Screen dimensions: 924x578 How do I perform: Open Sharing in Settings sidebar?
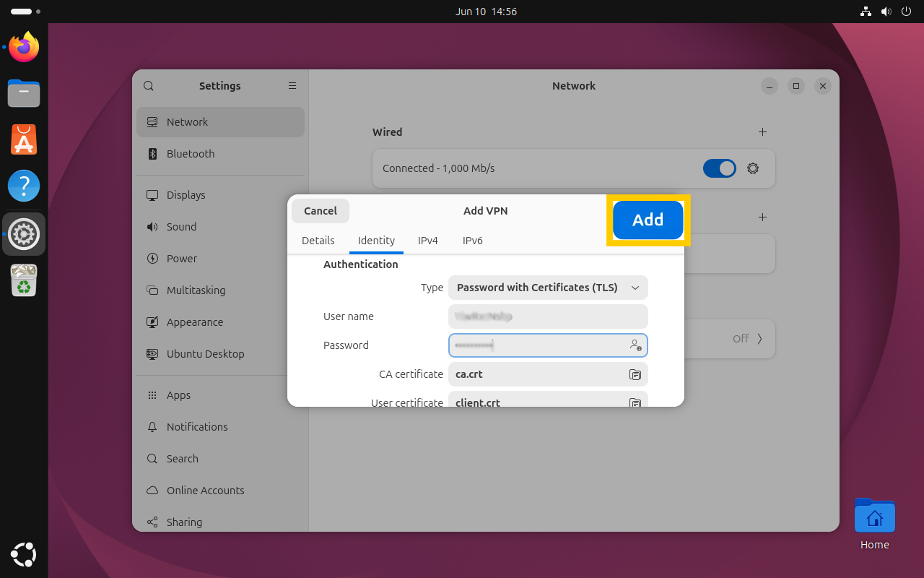coord(220,521)
